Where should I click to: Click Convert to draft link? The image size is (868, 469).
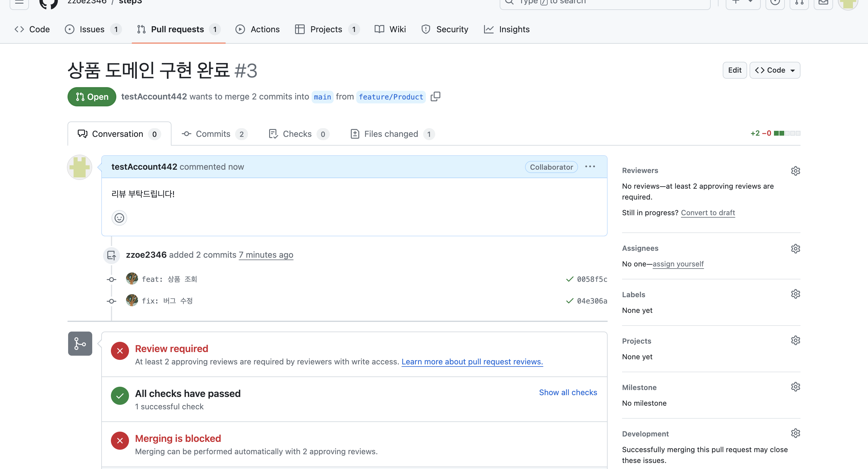[708, 212]
